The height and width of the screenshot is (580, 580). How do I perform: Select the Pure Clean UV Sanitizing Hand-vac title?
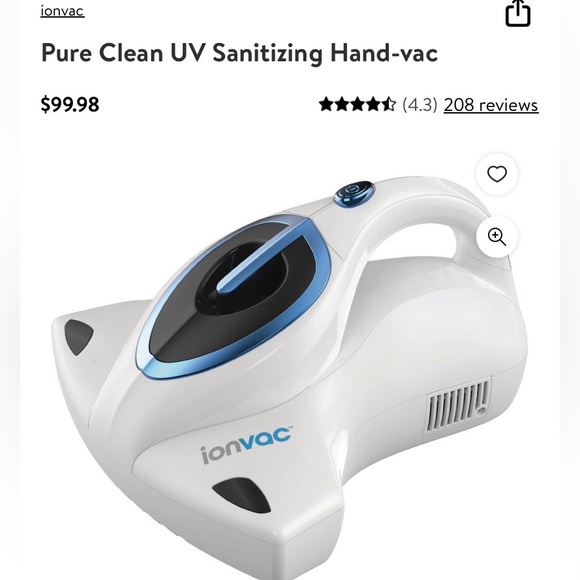[x=239, y=53]
